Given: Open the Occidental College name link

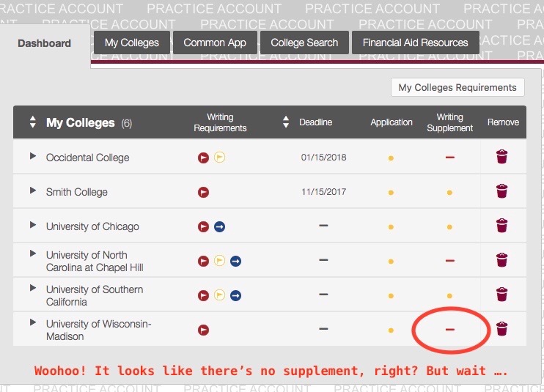Looking at the screenshot, I should (87, 158).
